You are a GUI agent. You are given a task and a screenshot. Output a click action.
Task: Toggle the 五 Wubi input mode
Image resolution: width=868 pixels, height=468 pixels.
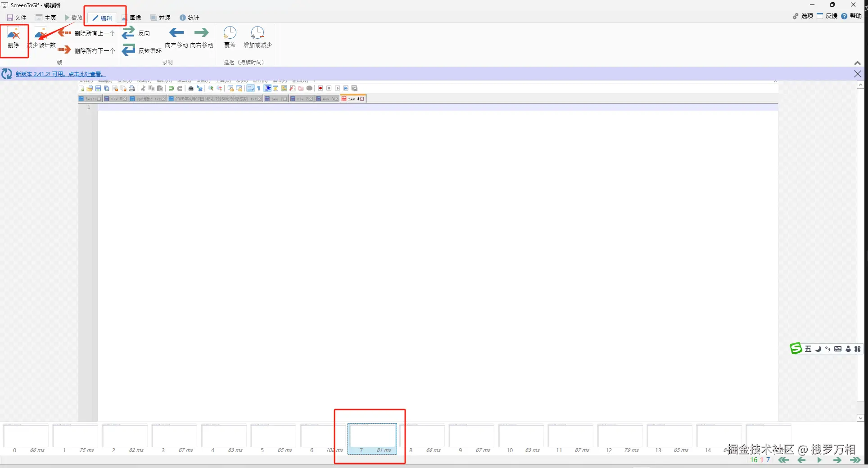[x=808, y=349]
